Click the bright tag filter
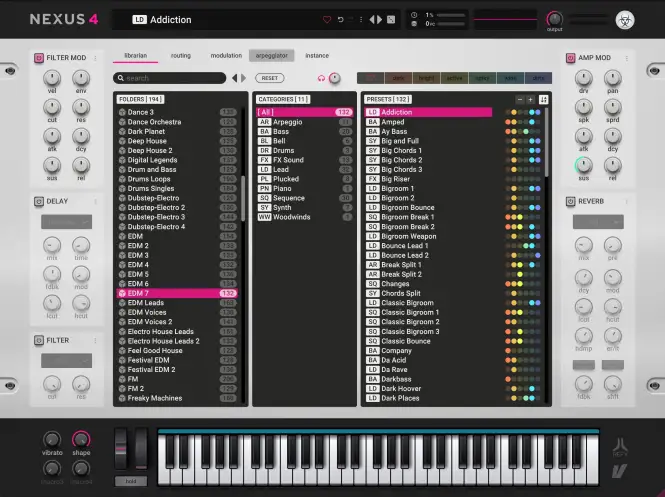Image resolution: width=665 pixels, height=497 pixels. (x=426, y=78)
